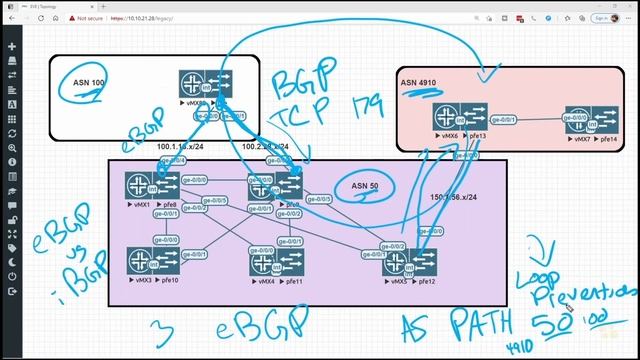This screenshot has width=640, height=360.
Task: Click the Add an object plus icon
Action: coord(12,47)
